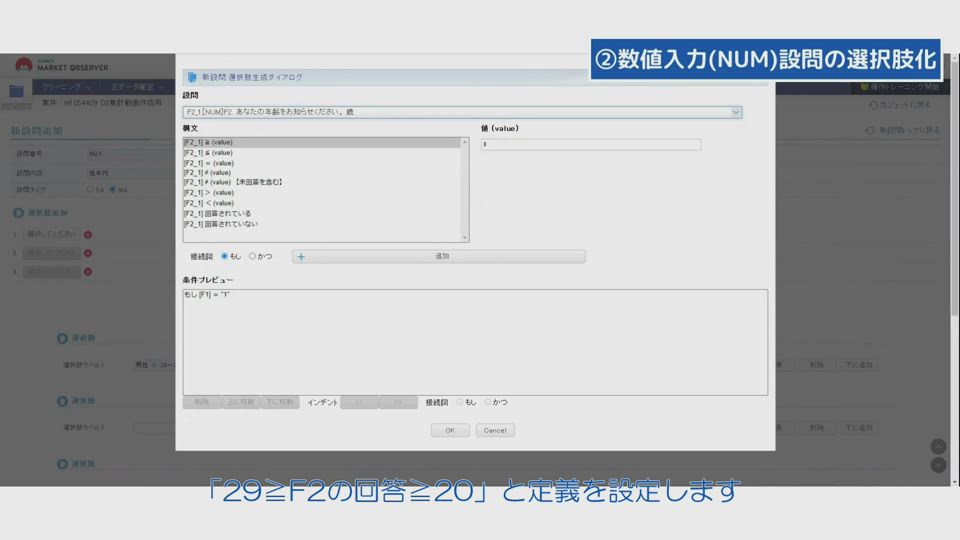Click the Market Observer logo icon
Image resolution: width=960 pixels, height=540 pixels.
[23, 65]
